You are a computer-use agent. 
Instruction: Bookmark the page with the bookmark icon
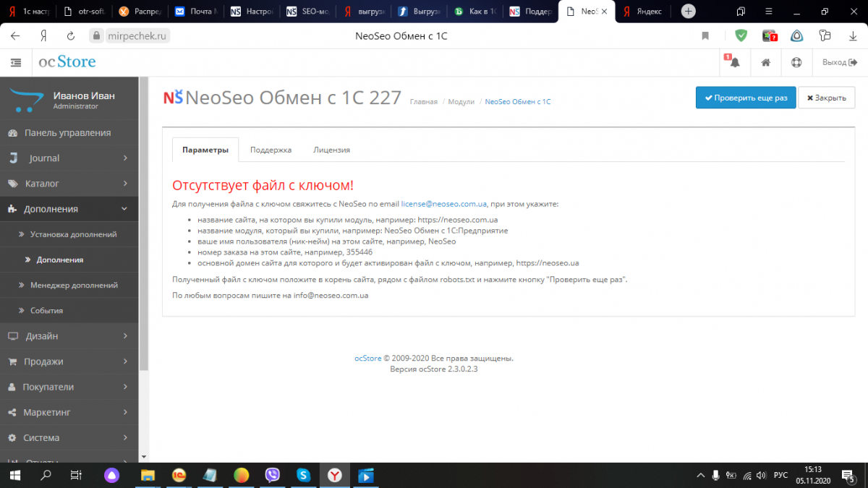point(705,35)
